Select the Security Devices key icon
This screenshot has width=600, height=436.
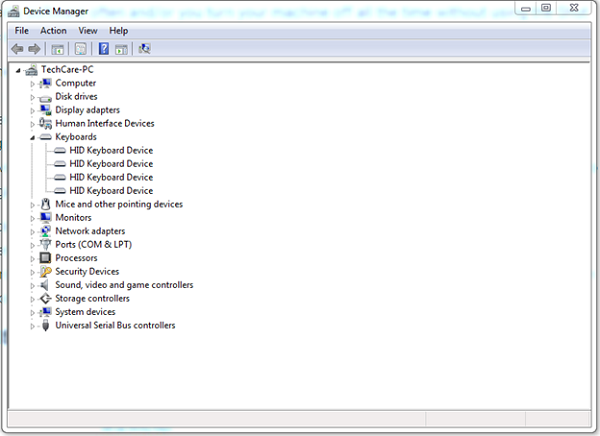tap(45, 272)
